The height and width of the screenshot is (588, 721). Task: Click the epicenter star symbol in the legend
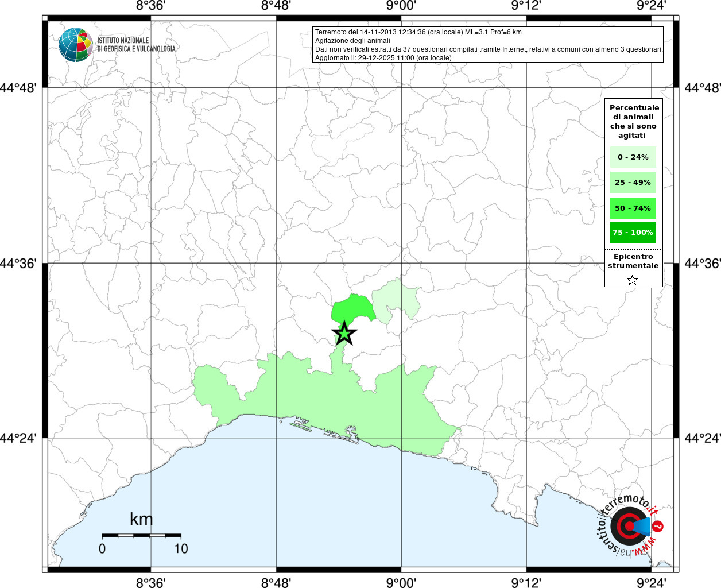[x=633, y=280]
